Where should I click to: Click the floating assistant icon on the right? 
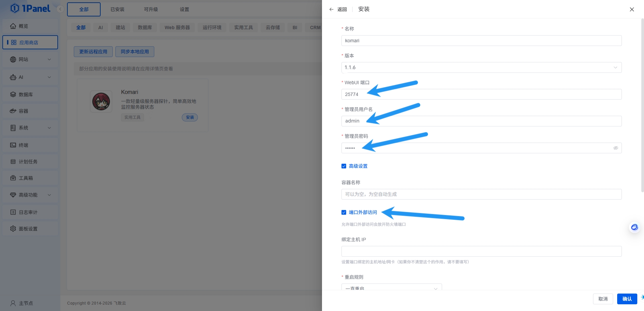point(634,227)
